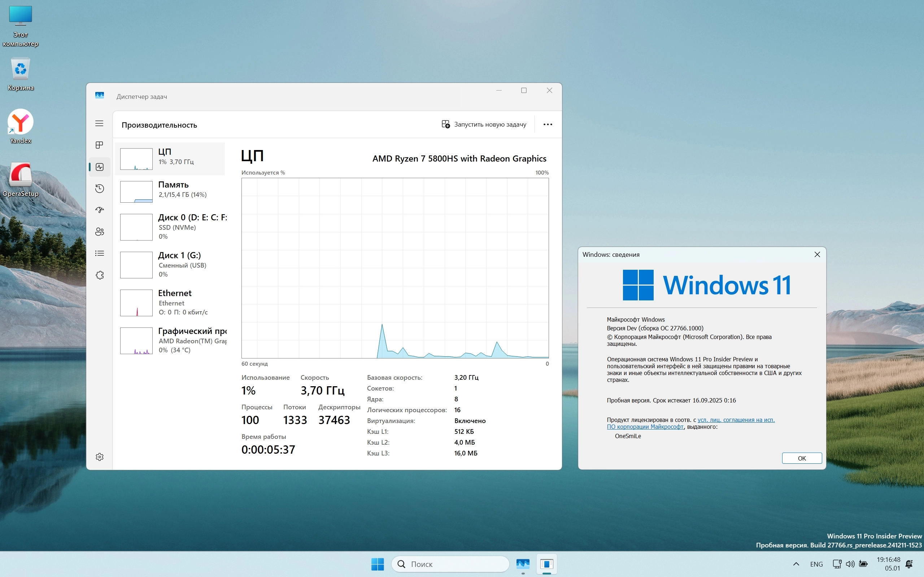
Task: Switch ENG input language indicator
Action: point(816,564)
